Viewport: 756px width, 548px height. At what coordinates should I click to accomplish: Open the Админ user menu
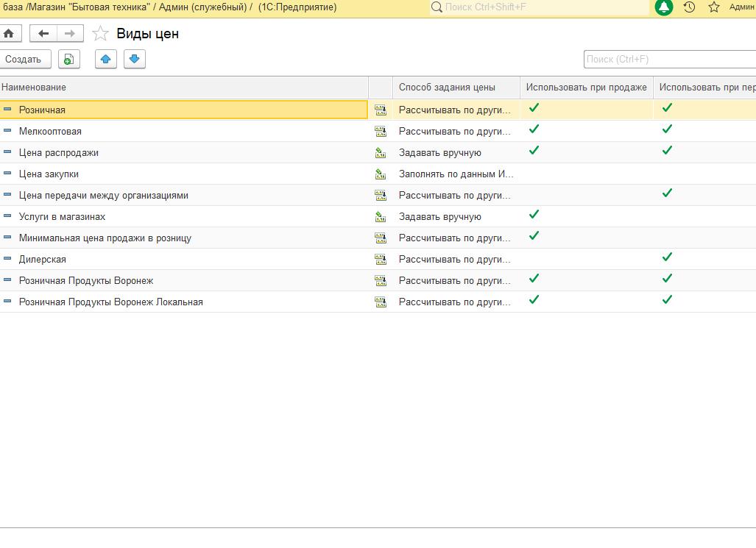[742, 7]
